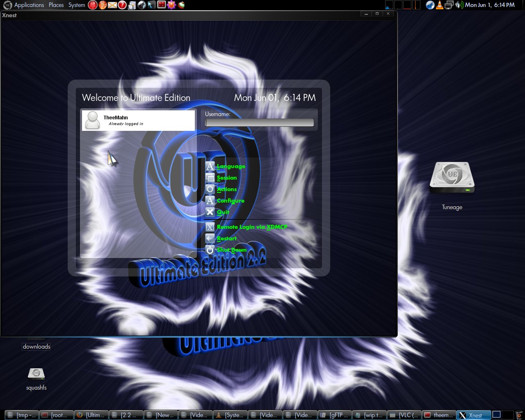Select Remote Login via XDMCP
The height and width of the screenshot is (420, 525).
click(x=252, y=227)
